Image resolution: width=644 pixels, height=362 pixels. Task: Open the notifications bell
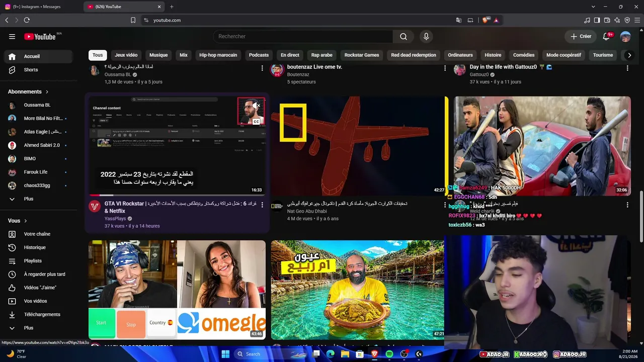coord(607,36)
